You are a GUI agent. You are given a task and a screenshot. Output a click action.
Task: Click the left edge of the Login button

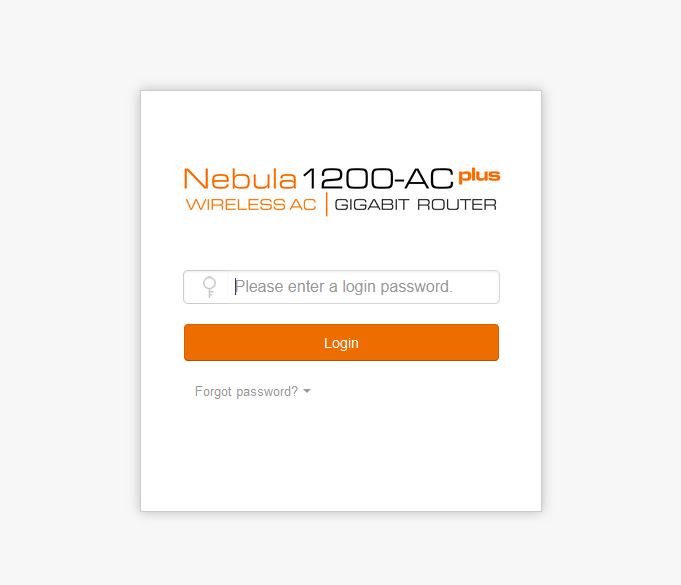(191, 343)
